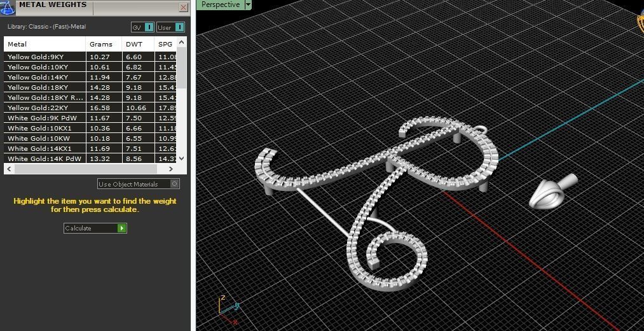Click the 10.27 grams value cell
The width and height of the screenshot is (644, 331).
tap(104, 57)
